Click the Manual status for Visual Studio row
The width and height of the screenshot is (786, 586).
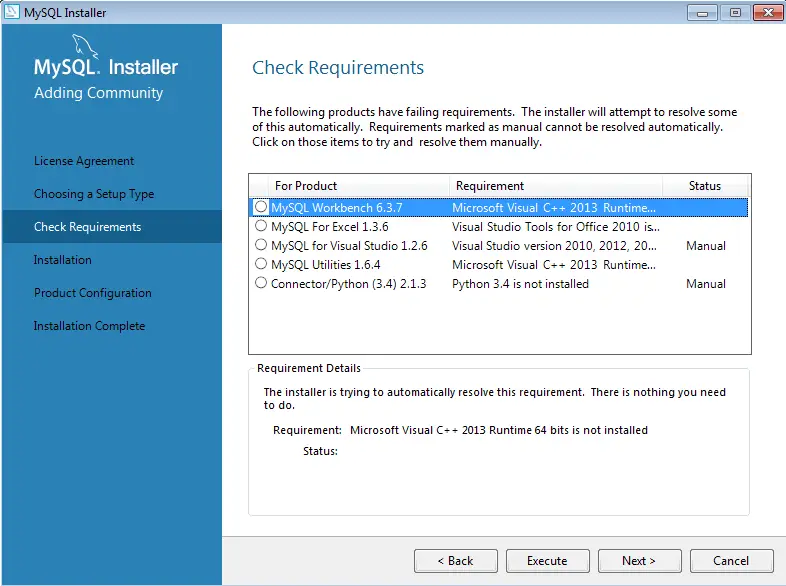tap(706, 246)
